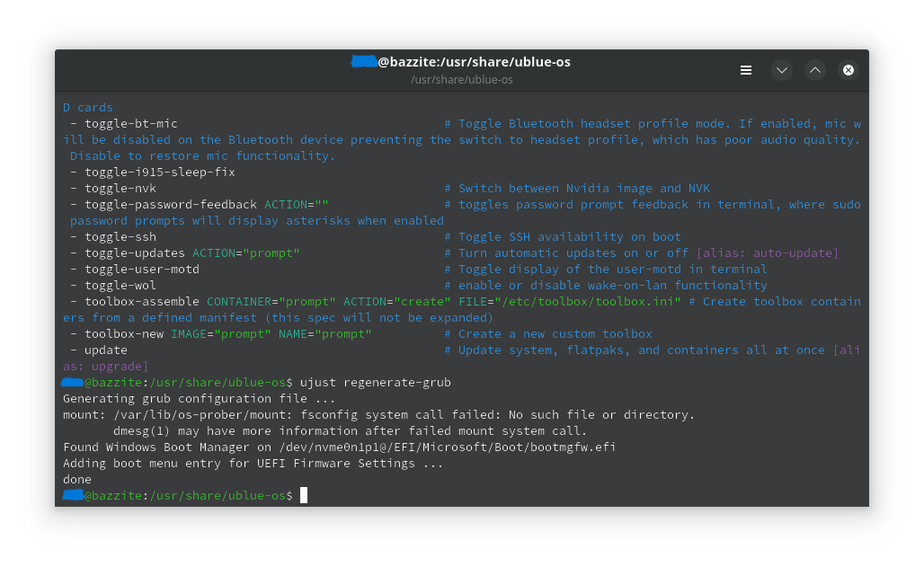Image resolution: width=924 pixels, height=567 pixels.
Task: Click 'Generating grub configuration file ...' line
Action: pyautogui.click(x=199, y=399)
